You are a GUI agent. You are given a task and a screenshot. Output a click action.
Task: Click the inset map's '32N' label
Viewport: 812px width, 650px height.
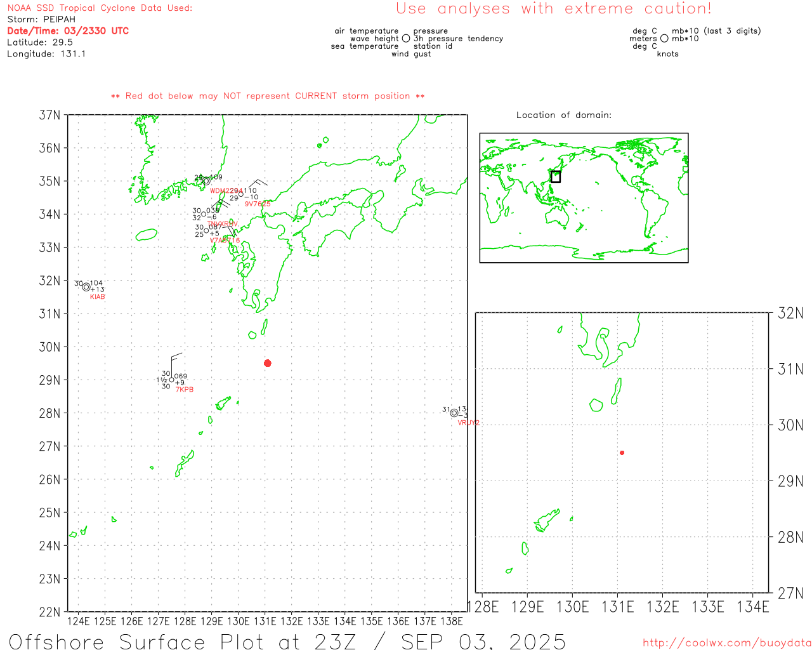[791, 313]
